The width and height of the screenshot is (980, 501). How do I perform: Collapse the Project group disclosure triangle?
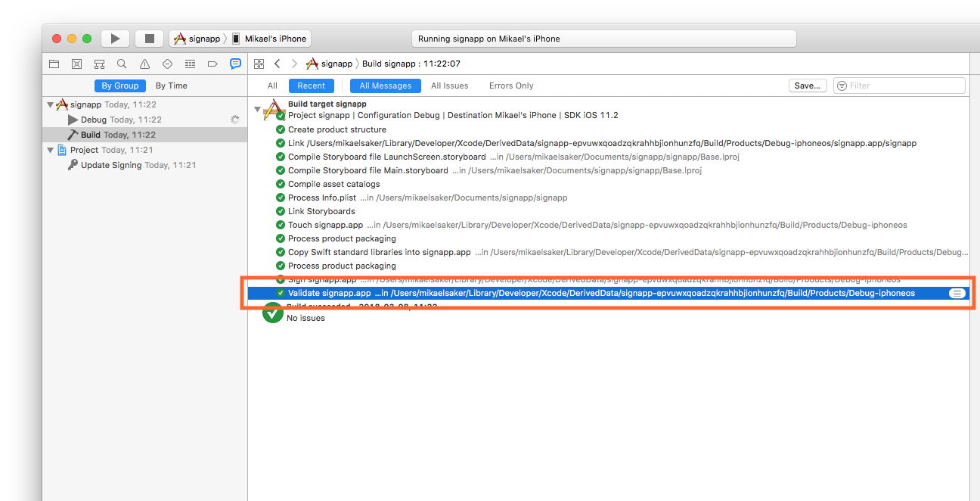coord(50,151)
